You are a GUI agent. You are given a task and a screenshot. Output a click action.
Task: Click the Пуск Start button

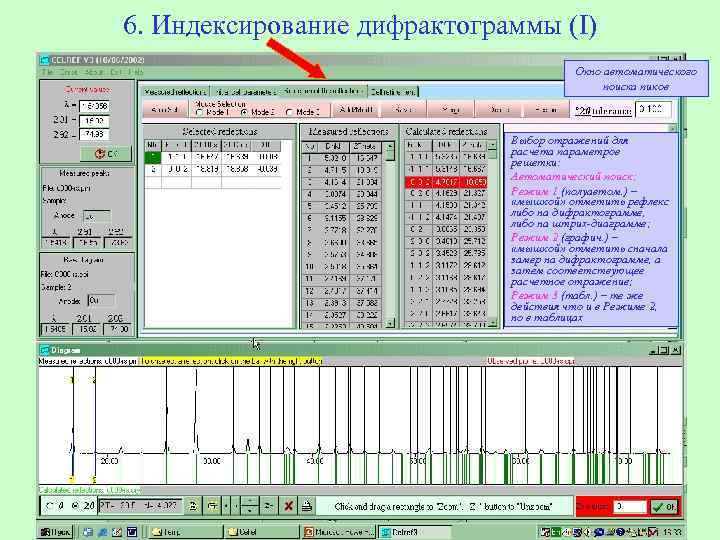coord(56,532)
